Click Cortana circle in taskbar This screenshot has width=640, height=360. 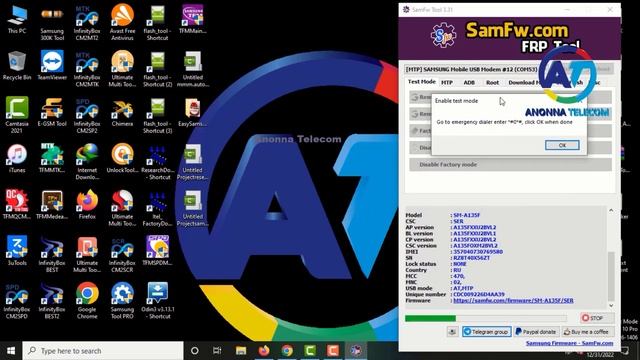coord(195,351)
